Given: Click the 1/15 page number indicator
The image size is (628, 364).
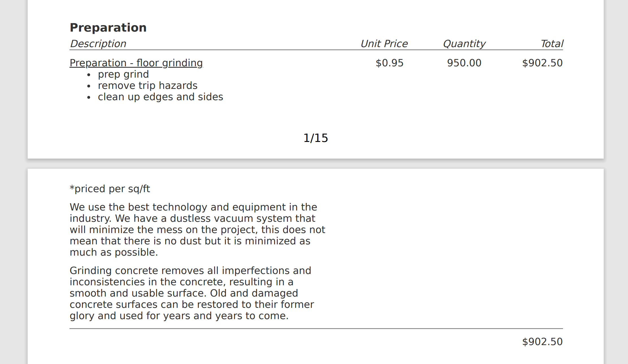Looking at the screenshot, I should [316, 138].
